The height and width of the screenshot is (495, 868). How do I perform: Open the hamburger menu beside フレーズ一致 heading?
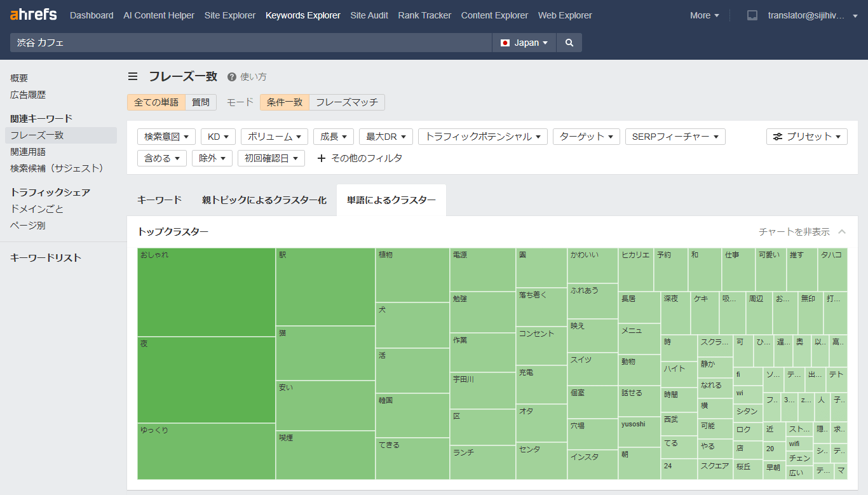[133, 76]
